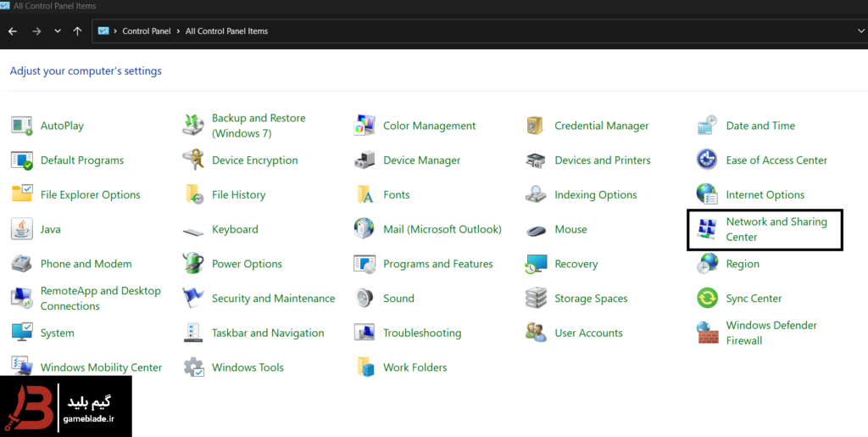Open the Network and Sharing Center icon
Image resolution: width=868 pixels, height=437 pixels.
click(706, 229)
